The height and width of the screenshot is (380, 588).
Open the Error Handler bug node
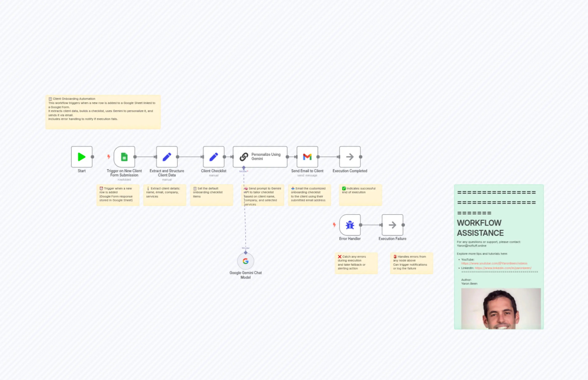click(x=350, y=225)
